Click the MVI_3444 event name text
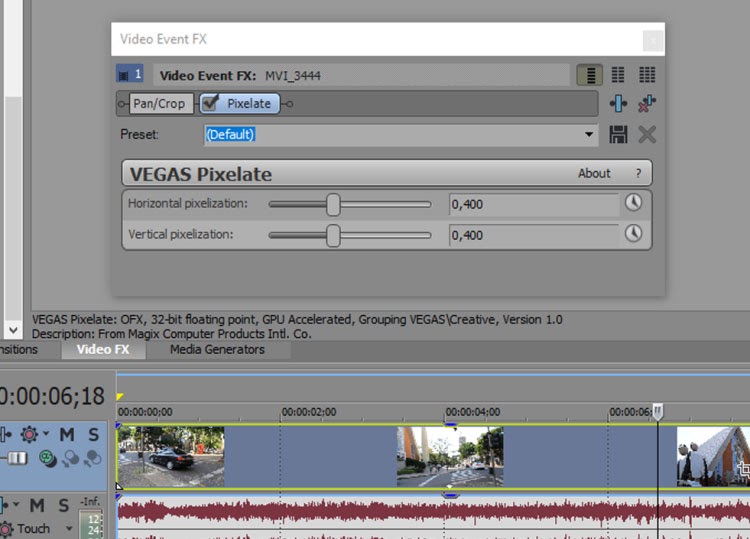The image size is (750, 539). click(293, 76)
